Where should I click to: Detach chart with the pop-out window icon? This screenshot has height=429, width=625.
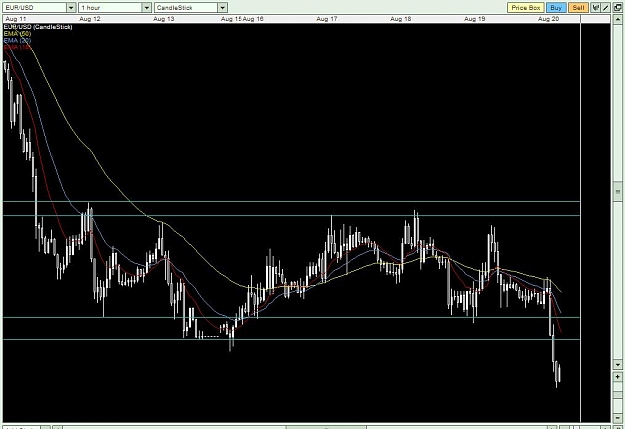[x=618, y=8]
